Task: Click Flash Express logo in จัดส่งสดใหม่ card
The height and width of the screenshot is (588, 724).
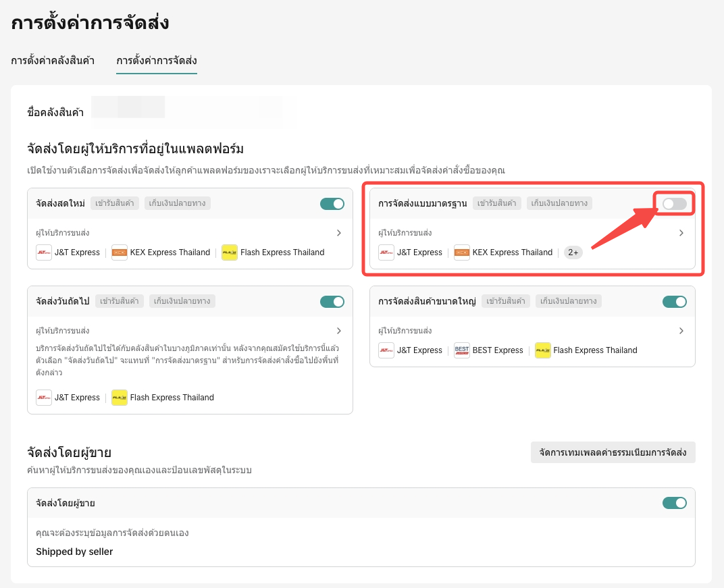Action: pyautogui.click(x=230, y=252)
